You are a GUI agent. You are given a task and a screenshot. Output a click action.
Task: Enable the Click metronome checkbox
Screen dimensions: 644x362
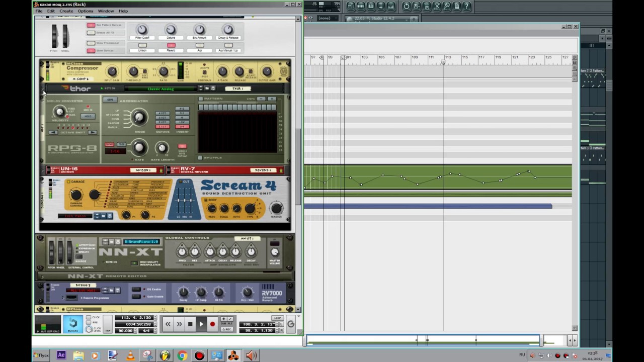(89, 318)
